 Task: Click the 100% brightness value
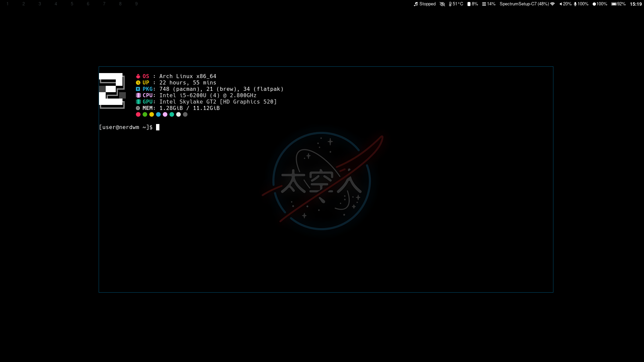602,4
